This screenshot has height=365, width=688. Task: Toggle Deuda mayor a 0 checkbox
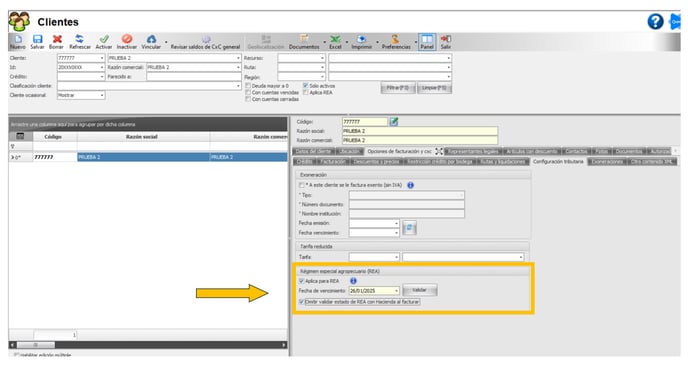pos(248,86)
